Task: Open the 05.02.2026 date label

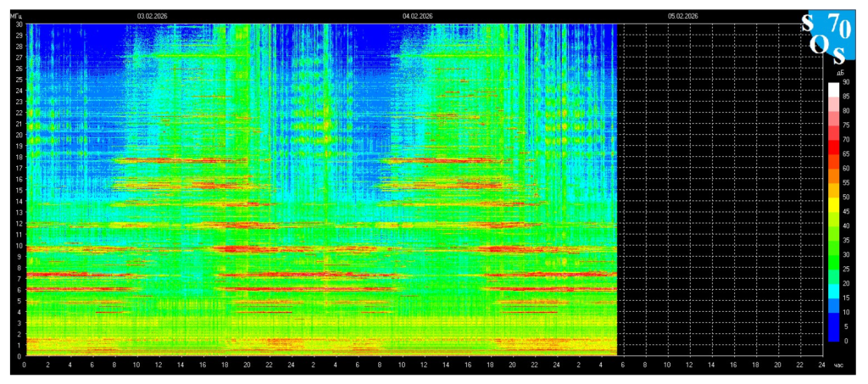Action: pyautogui.click(x=683, y=17)
